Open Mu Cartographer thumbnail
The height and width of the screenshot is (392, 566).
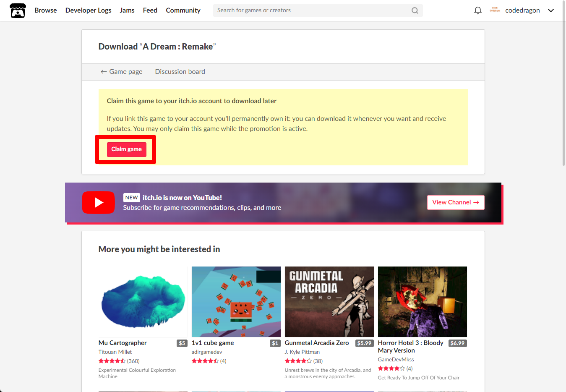[143, 302]
